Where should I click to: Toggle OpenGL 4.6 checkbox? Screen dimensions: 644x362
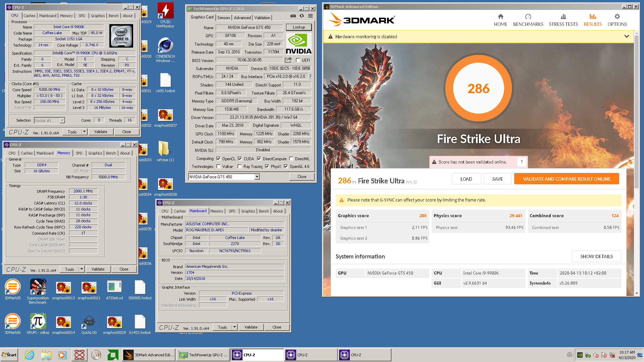(x=286, y=167)
